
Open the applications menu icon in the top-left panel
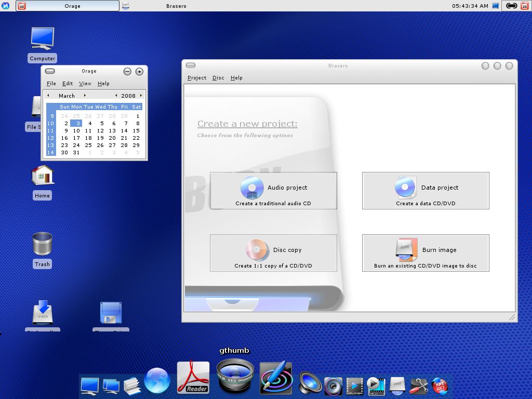point(6,6)
